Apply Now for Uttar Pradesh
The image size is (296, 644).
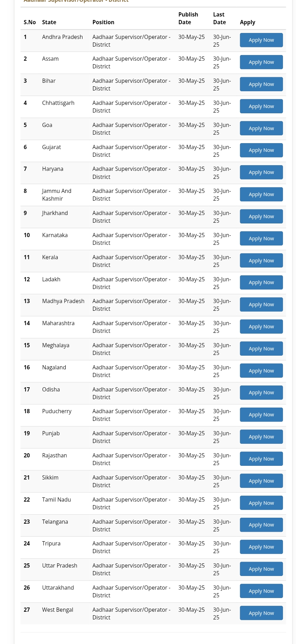click(261, 569)
